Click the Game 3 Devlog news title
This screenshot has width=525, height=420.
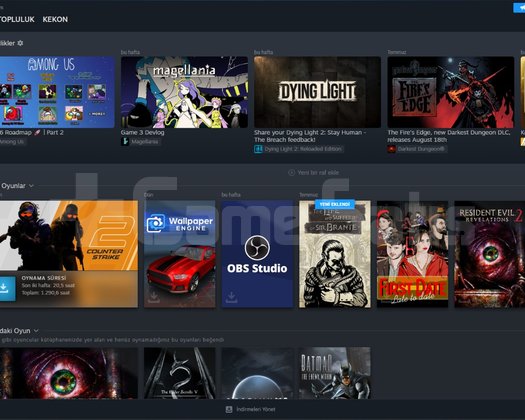pos(143,132)
